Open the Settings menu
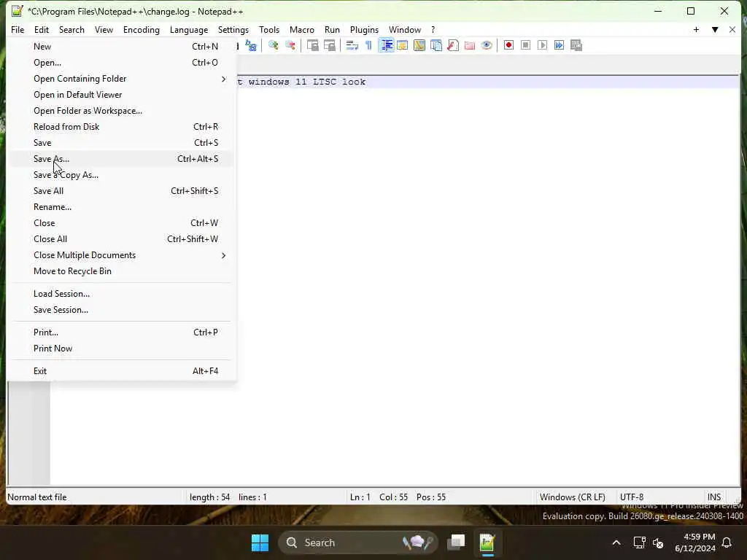Screen dimensions: 747x560 (x=233, y=29)
